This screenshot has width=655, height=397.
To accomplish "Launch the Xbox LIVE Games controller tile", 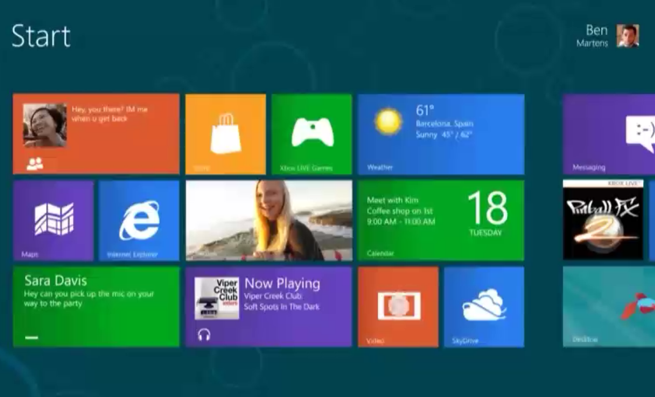I will (312, 134).
